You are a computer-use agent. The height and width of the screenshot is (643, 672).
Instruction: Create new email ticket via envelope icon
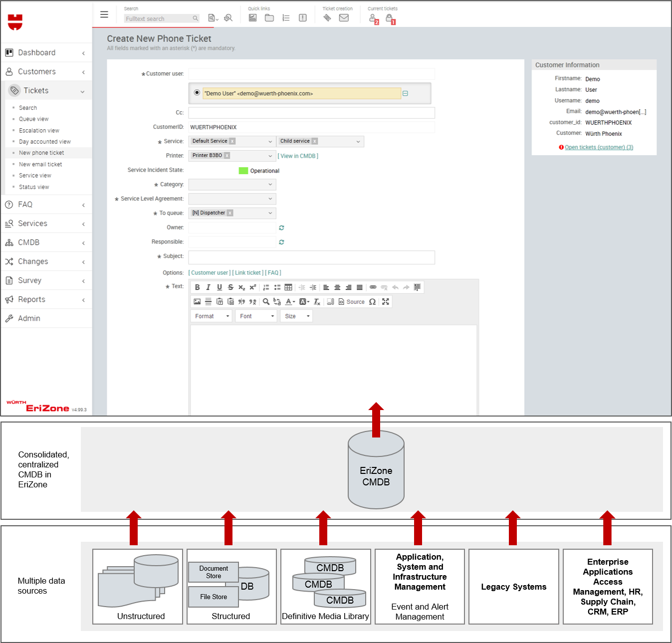[344, 17]
